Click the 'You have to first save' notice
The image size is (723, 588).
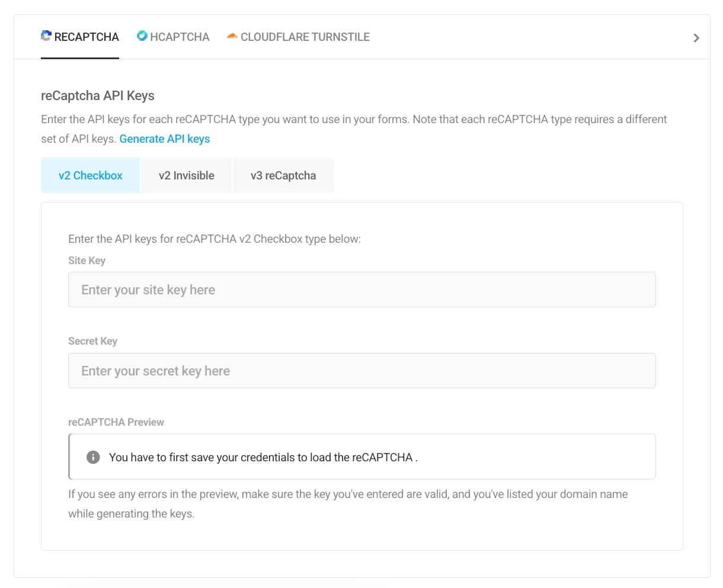[x=362, y=457]
